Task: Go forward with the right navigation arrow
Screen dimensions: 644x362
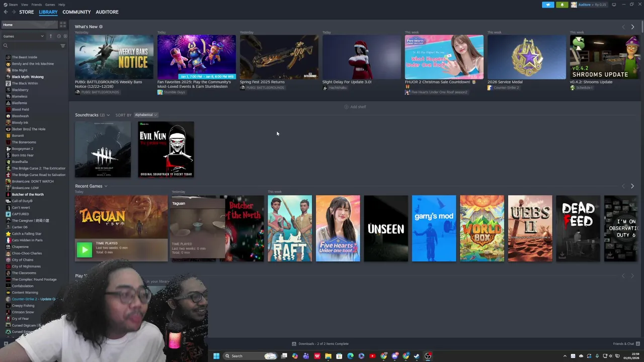Action: (x=13, y=12)
